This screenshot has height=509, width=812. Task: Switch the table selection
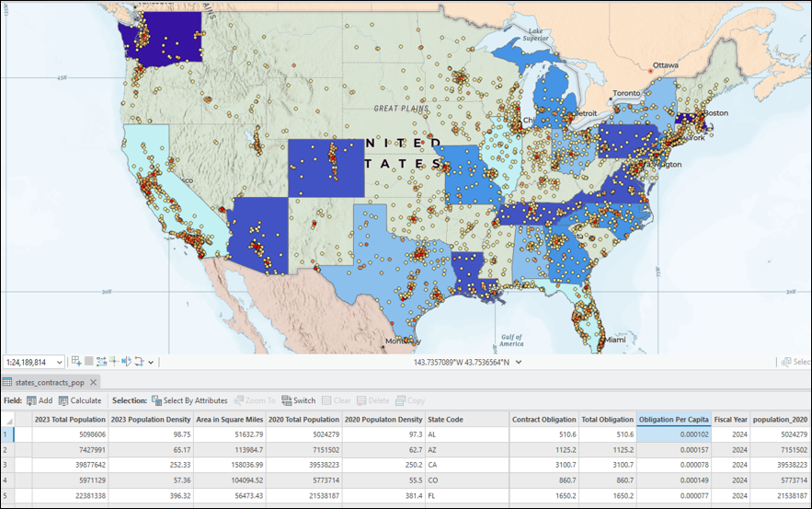(x=298, y=400)
